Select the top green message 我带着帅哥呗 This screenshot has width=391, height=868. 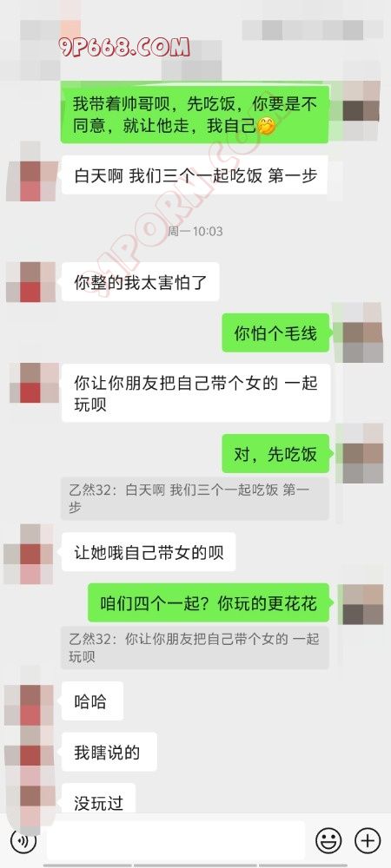point(195,114)
